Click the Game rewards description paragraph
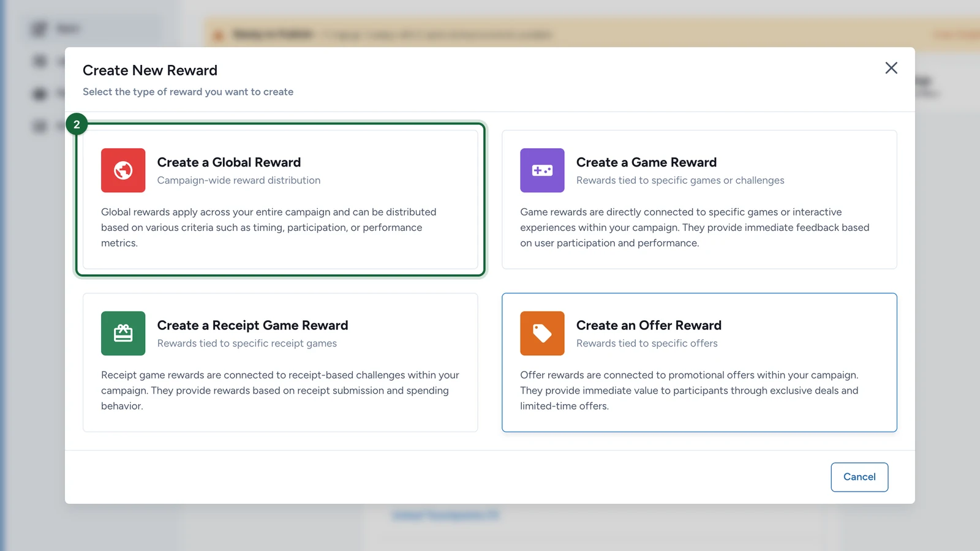The image size is (980, 551). click(695, 227)
